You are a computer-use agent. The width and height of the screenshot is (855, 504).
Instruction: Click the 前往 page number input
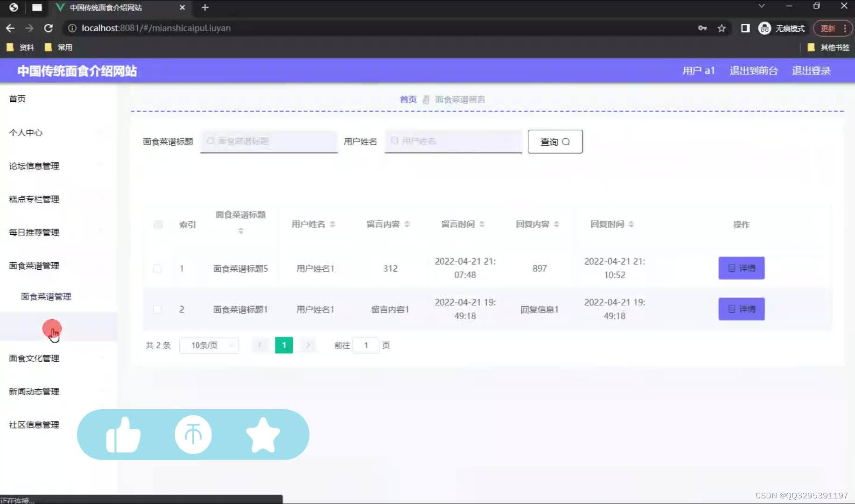pyautogui.click(x=366, y=345)
